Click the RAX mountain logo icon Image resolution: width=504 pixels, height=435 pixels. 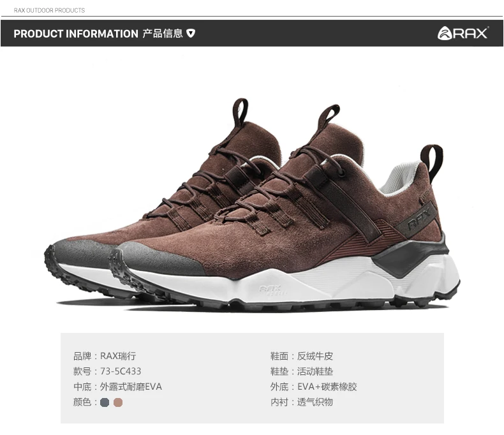tap(445, 33)
